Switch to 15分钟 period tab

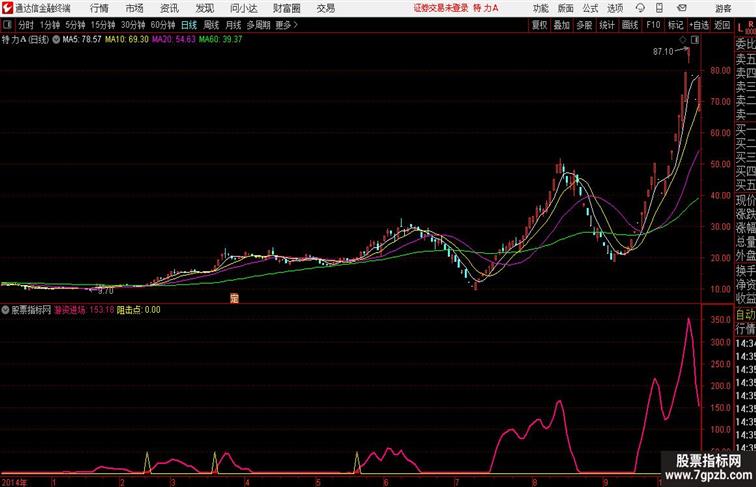click(x=103, y=25)
